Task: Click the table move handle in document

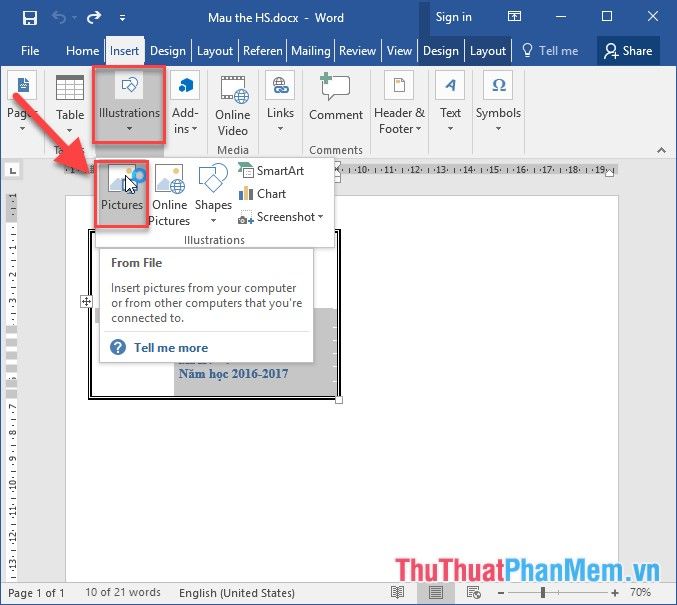Action: [x=87, y=302]
